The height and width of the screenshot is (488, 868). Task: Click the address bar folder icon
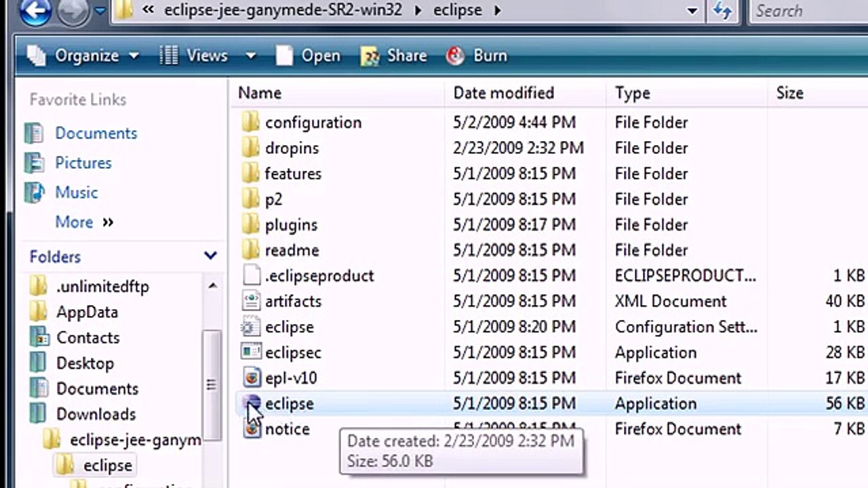pos(124,10)
